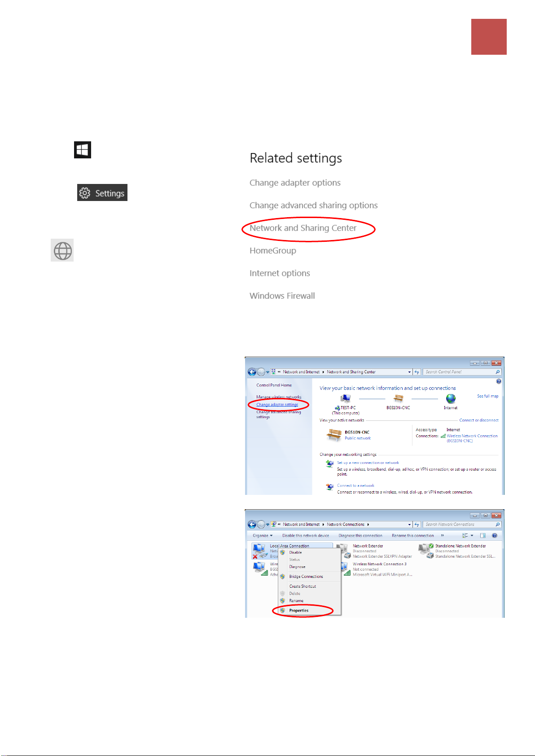The width and height of the screenshot is (535, 756).
Task: Open Change adapter options under Related settings
Action: pyautogui.click(x=295, y=183)
